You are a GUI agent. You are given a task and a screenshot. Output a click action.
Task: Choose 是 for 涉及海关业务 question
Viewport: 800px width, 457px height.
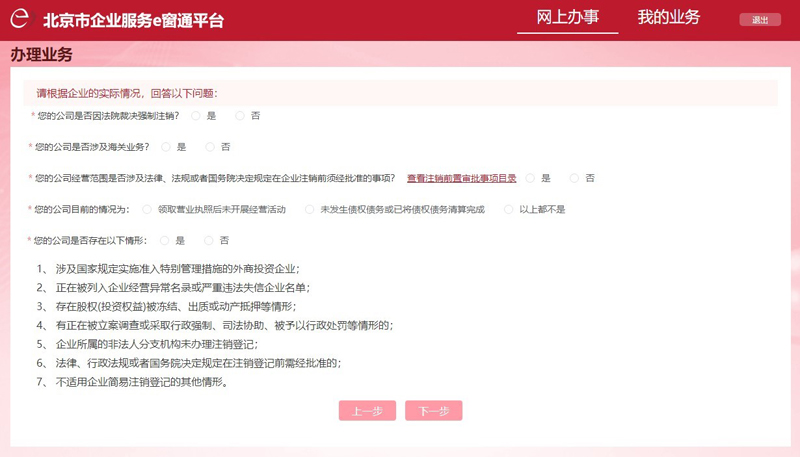pyautogui.click(x=166, y=147)
